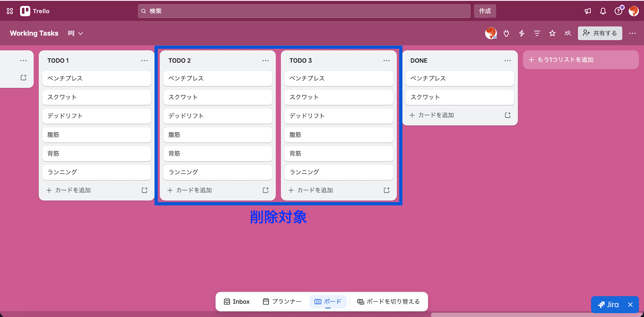Screen dimensions: 644x317
Task: Click the horizontal scrollbar at bottom
Action: [x=536, y=315]
